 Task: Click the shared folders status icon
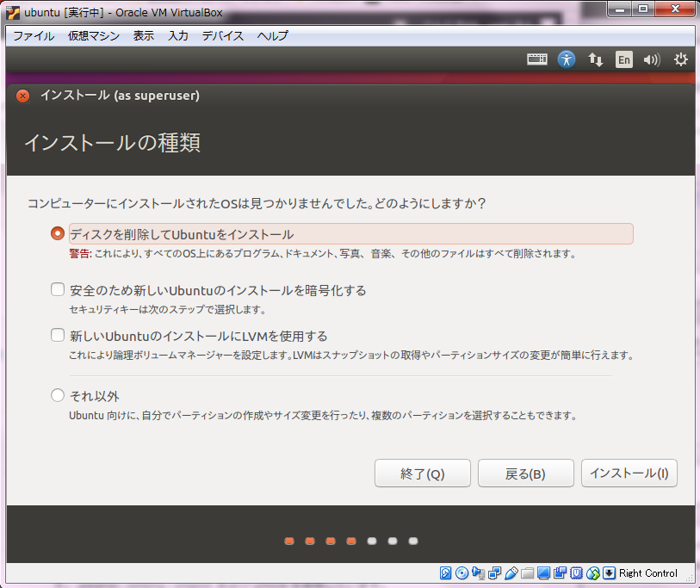coord(528,573)
